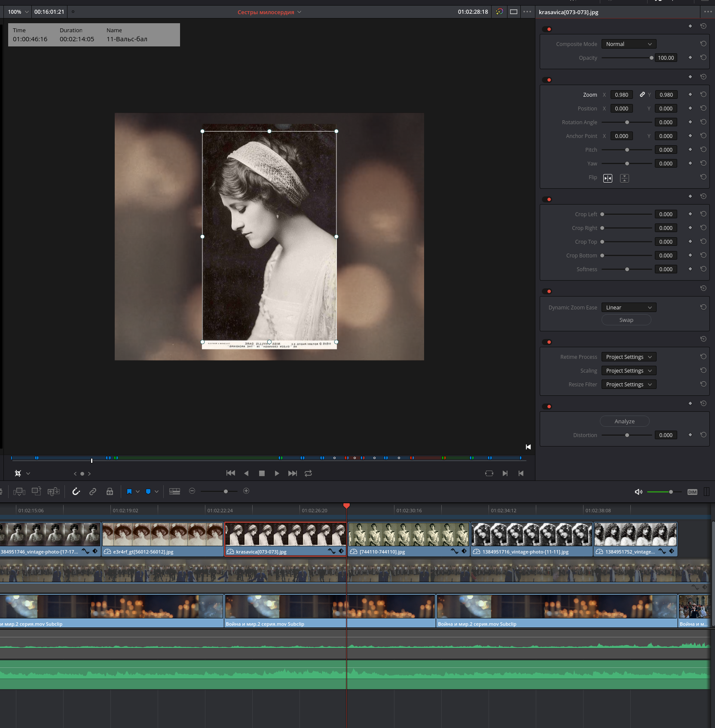Click the position lock icon in toolbar
The image size is (715, 728).
tap(110, 491)
